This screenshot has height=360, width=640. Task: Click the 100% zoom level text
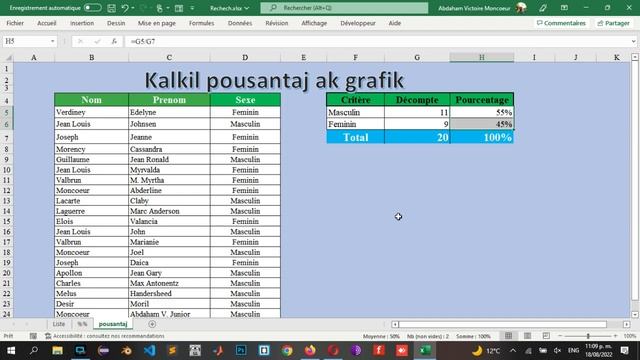click(629, 336)
